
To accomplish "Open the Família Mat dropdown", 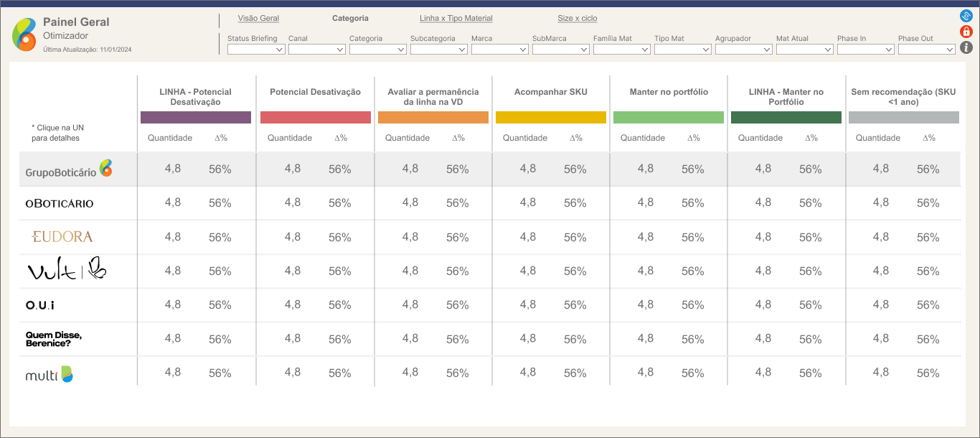I will (x=622, y=50).
